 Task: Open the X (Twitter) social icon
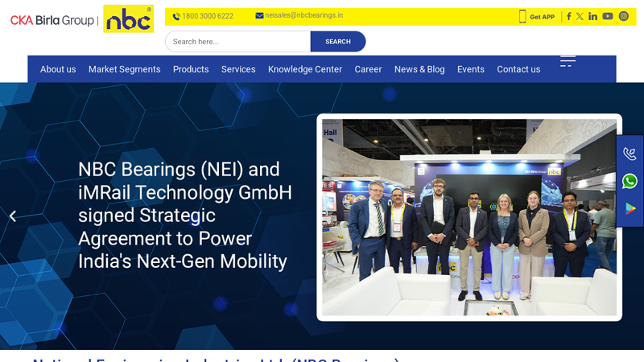pyautogui.click(x=580, y=16)
